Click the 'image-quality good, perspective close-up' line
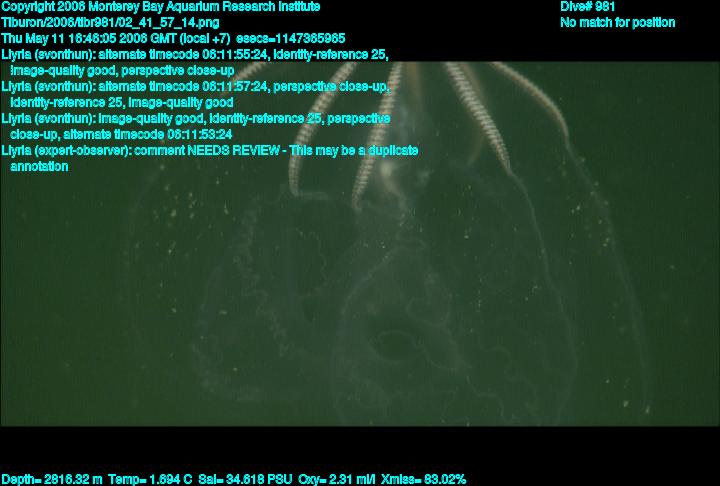Screen dimensions: 720x486 [122, 71]
